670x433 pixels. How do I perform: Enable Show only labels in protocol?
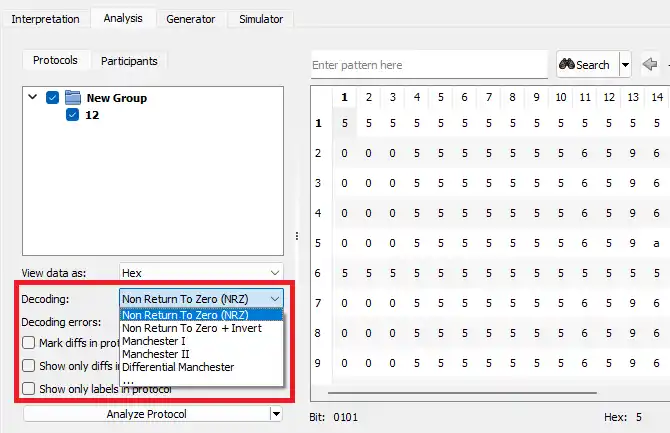[x=29, y=389]
